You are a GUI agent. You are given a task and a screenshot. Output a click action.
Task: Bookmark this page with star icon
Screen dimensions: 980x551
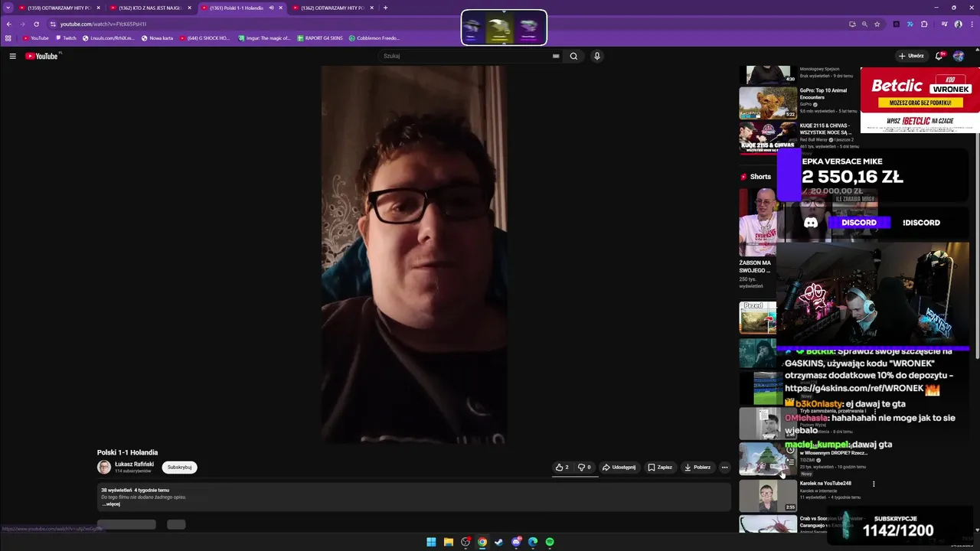pyautogui.click(x=877, y=24)
